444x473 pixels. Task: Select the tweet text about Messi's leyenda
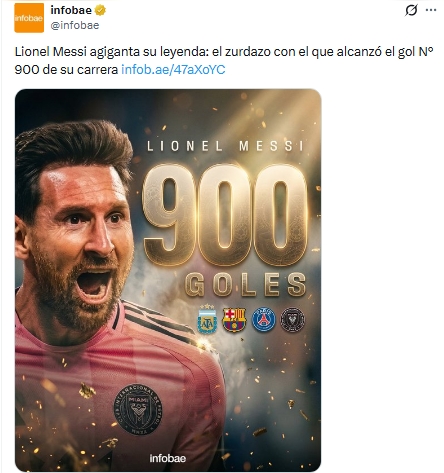coord(224,61)
